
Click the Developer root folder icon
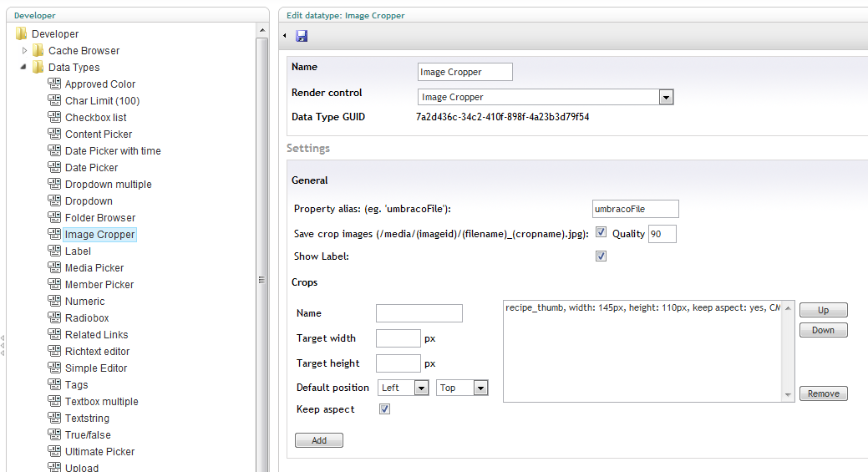(x=22, y=33)
